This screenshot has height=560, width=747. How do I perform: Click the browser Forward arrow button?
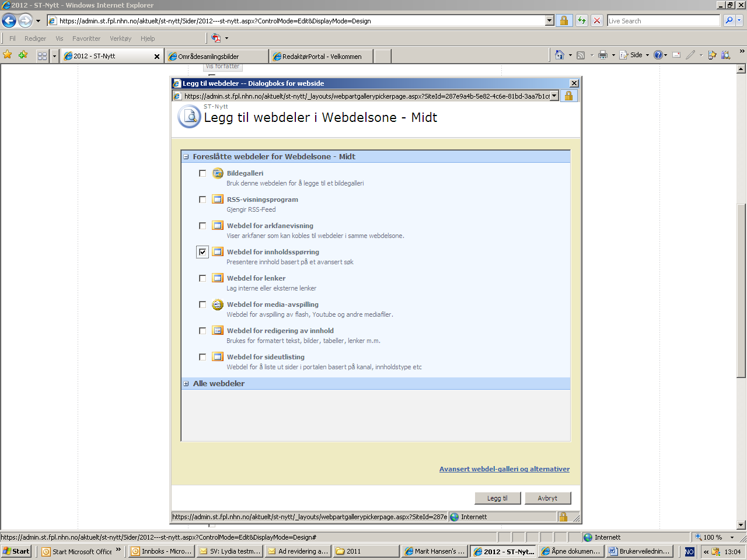tap(25, 21)
